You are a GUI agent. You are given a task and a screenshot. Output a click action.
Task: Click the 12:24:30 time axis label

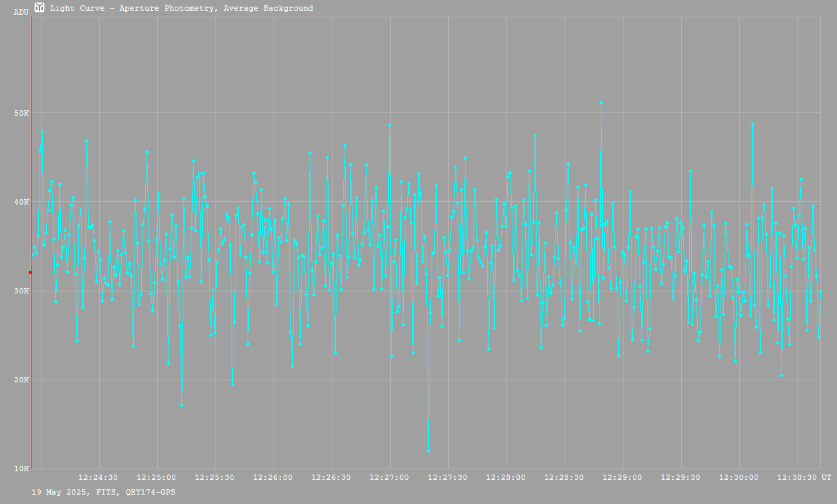click(x=98, y=477)
